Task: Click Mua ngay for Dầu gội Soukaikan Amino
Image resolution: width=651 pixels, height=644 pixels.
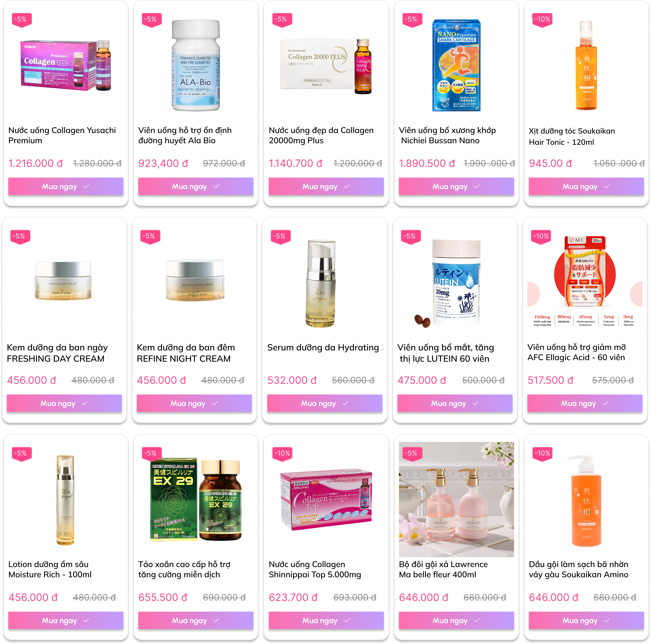Action: click(x=586, y=620)
